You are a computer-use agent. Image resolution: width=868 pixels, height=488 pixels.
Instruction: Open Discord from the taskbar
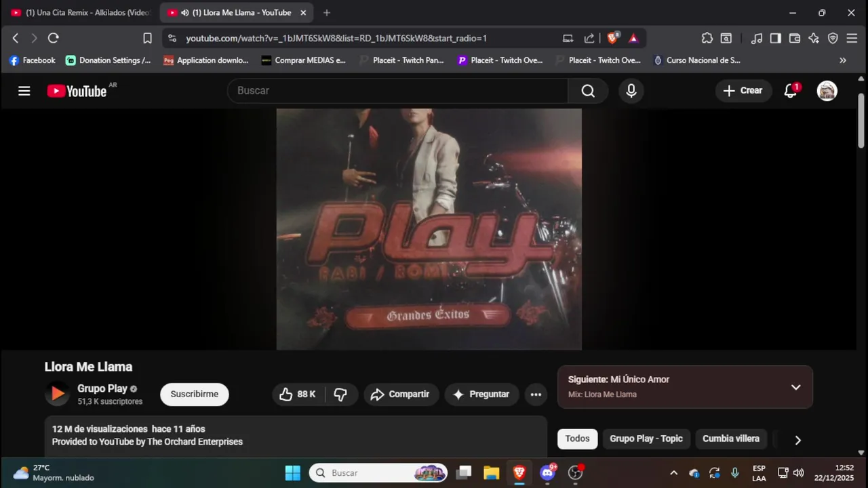(547, 473)
